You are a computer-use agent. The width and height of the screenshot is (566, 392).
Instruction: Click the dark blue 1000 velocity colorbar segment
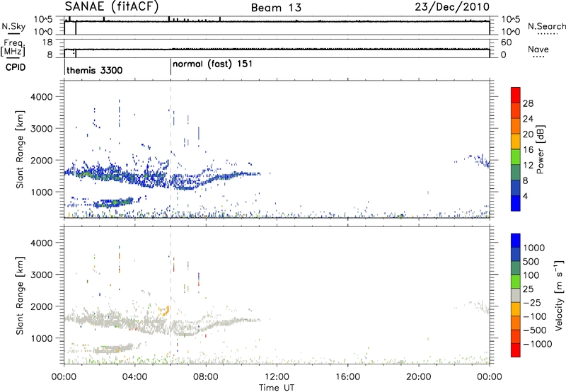[516, 240]
